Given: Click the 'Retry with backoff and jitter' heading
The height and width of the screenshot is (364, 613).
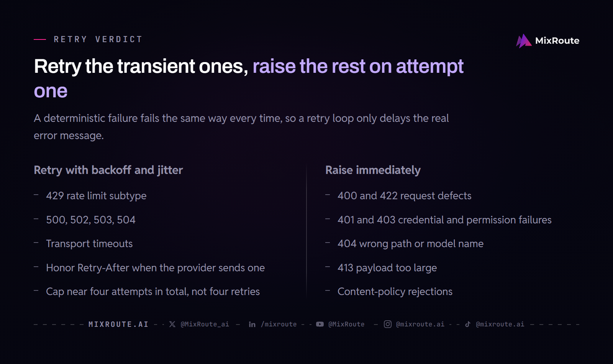Looking at the screenshot, I should coord(108,170).
